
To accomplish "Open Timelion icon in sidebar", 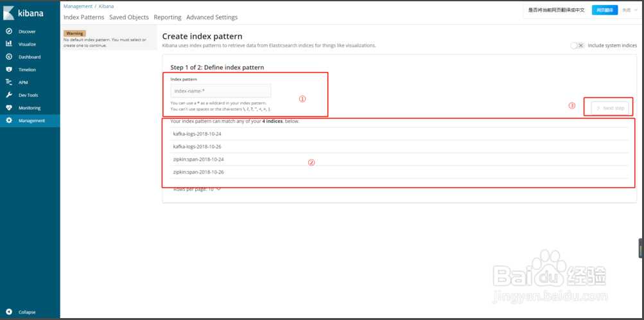I will pyautogui.click(x=9, y=69).
